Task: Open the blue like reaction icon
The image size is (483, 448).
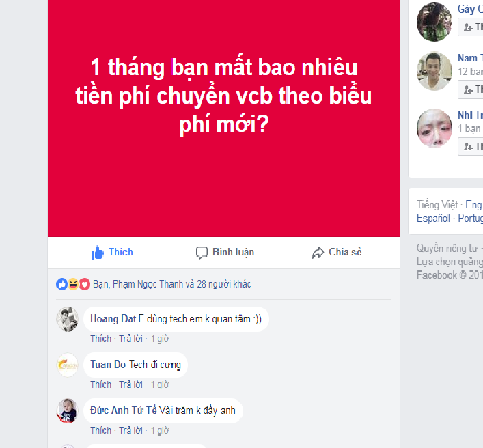Action: 61,284
